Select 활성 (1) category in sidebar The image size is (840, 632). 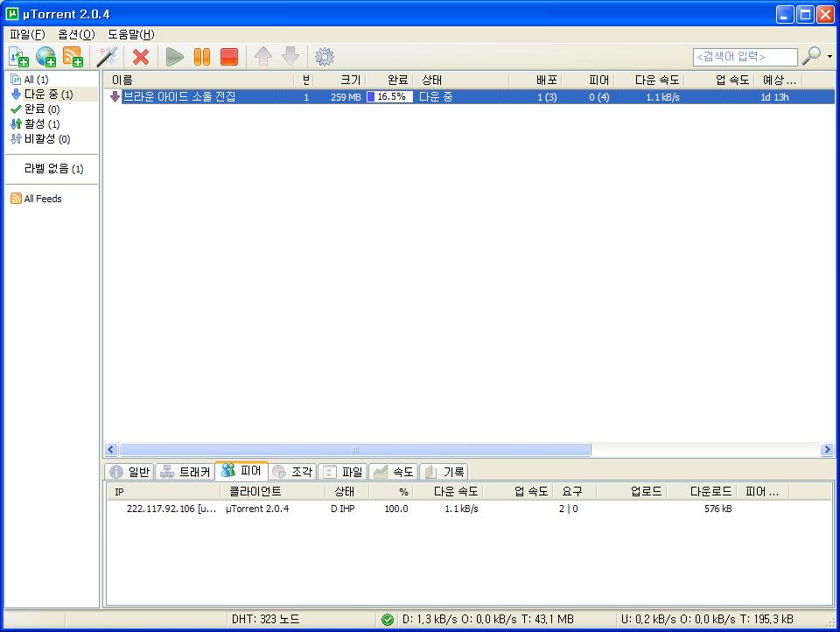tap(35, 124)
